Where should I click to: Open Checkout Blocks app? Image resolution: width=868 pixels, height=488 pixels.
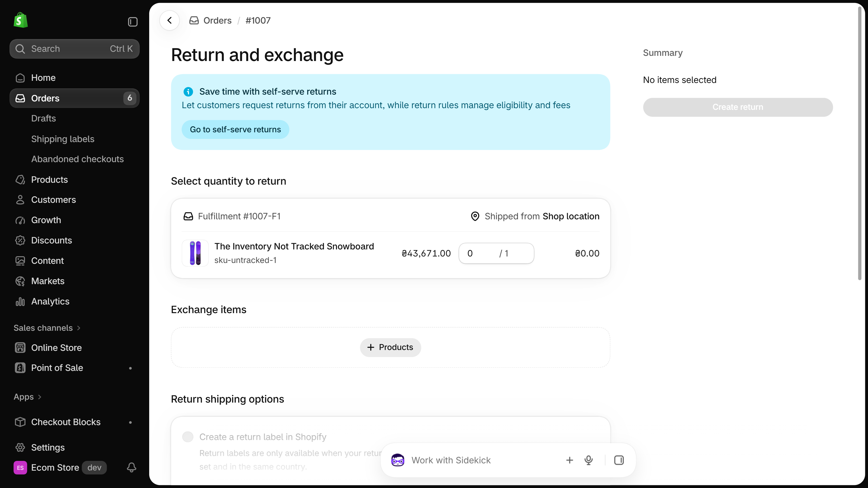[75, 422]
